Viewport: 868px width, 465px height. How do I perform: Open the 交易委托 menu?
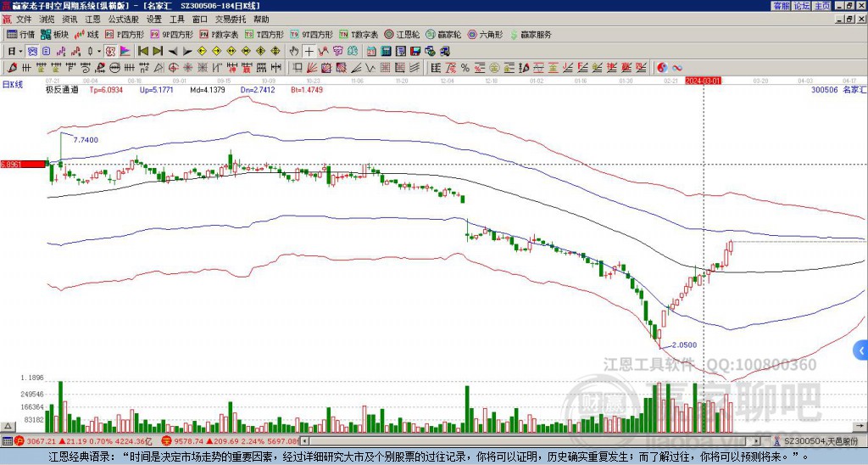pyautogui.click(x=231, y=20)
